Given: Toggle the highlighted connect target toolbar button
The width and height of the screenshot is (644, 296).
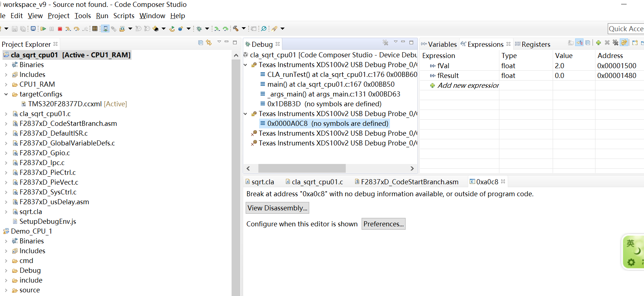Looking at the screenshot, I should click(x=105, y=29).
